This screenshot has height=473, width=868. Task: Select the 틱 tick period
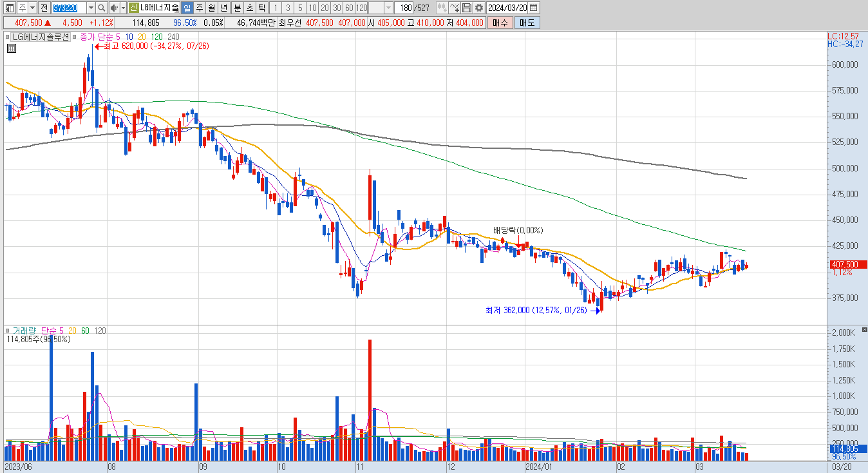(261, 8)
